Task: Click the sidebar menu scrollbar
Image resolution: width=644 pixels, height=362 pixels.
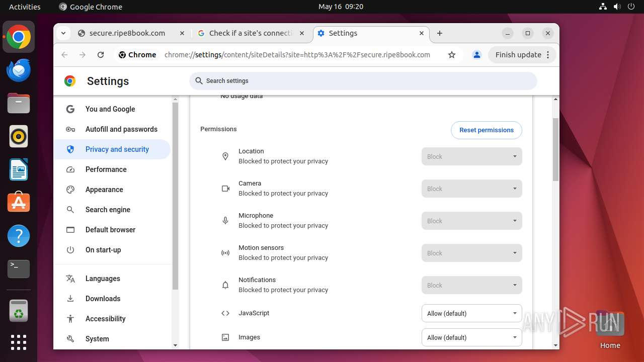Action: 175,196
